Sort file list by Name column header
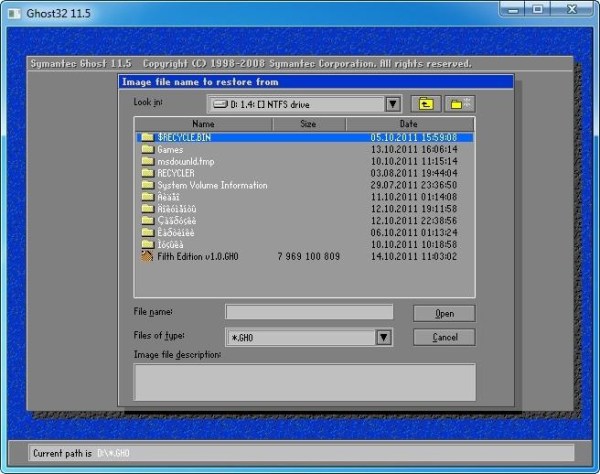Viewport: 600px width, 474px height. [203, 124]
